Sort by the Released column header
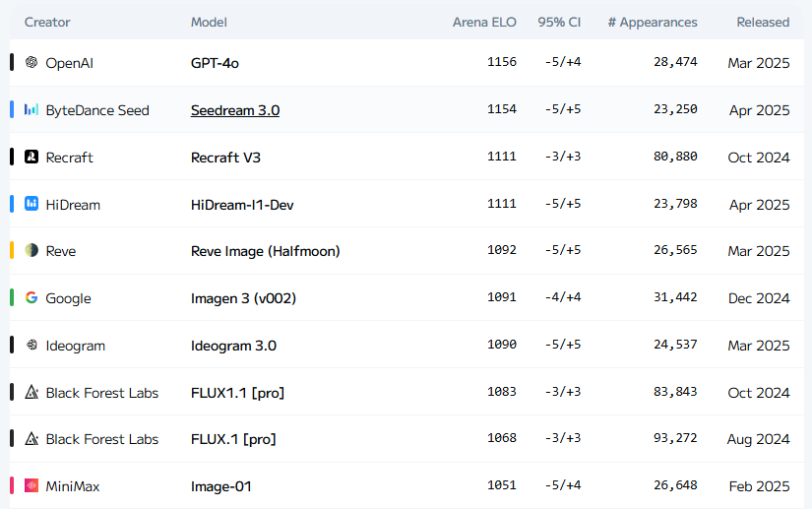This screenshot has height=509, width=812. (763, 23)
